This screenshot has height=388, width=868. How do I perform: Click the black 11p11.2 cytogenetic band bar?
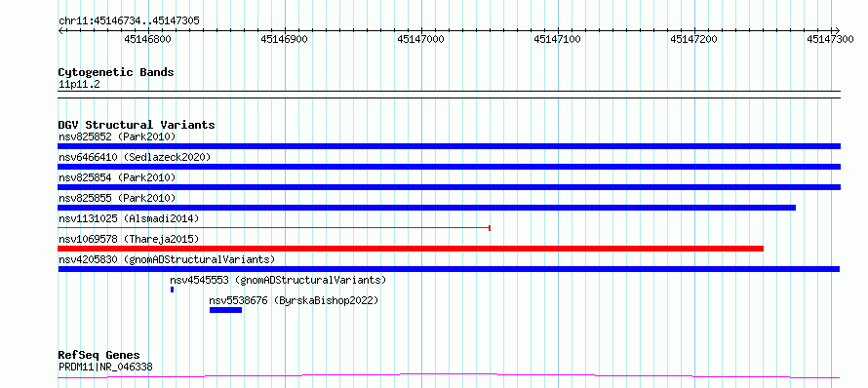click(449, 95)
